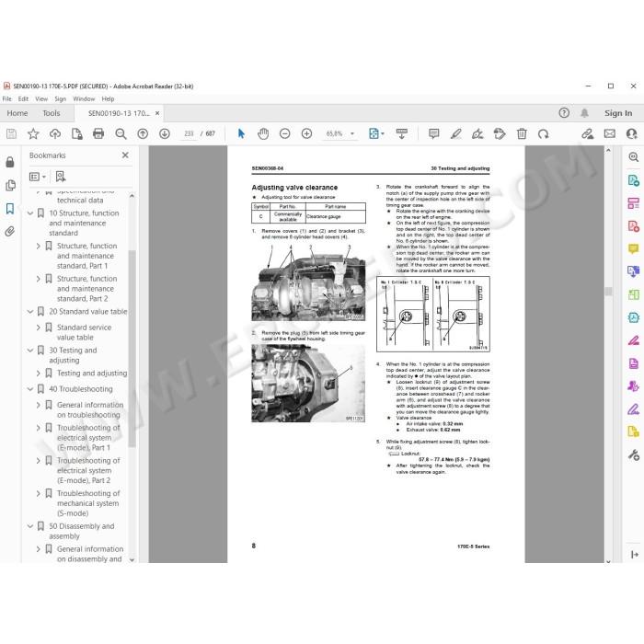
Task: Click bookmarks panel scroll down arrow
Action: click(x=132, y=559)
